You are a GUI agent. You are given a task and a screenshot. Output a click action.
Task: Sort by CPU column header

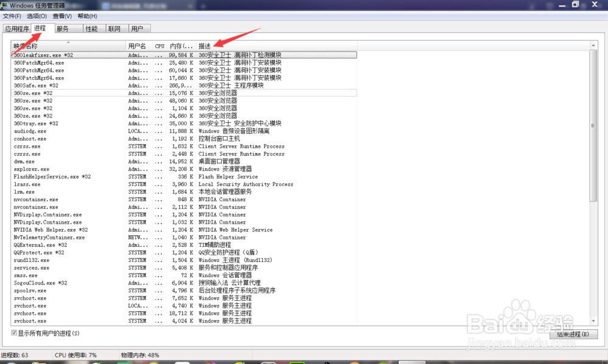click(160, 46)
